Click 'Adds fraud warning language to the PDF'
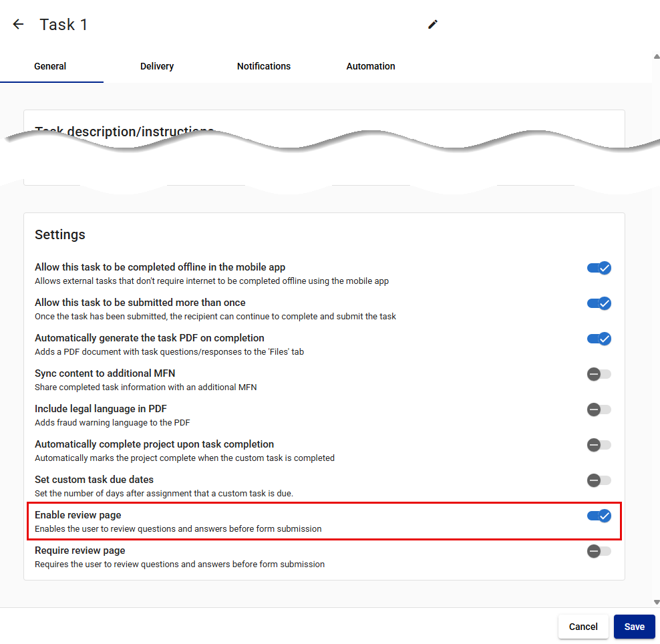 112,423
